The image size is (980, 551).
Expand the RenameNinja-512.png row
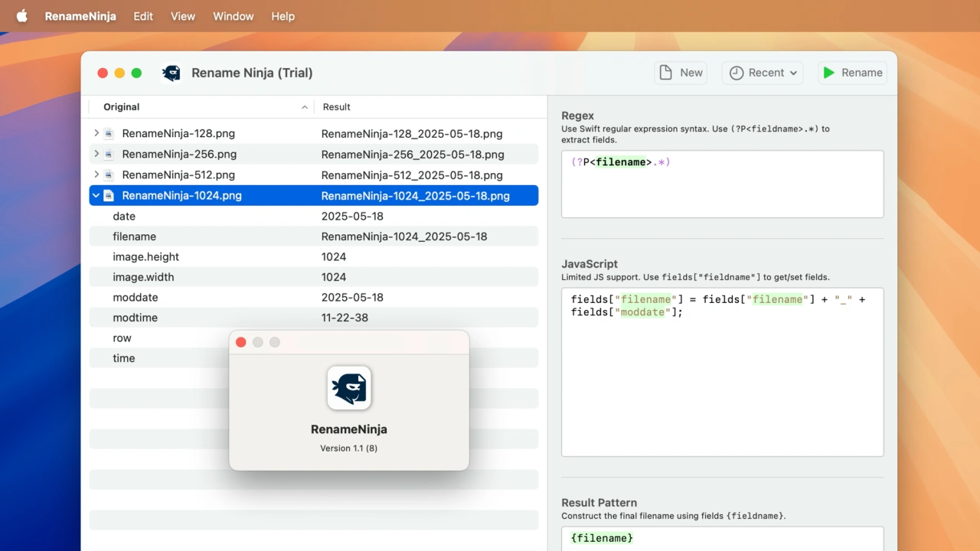coord(96,174)
